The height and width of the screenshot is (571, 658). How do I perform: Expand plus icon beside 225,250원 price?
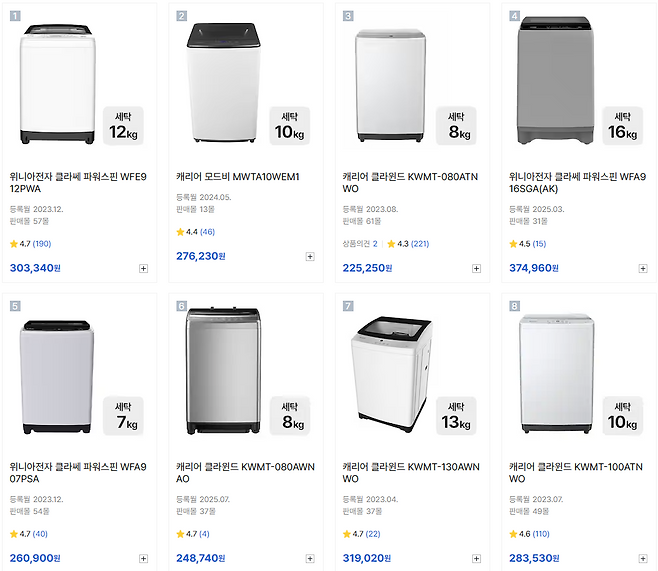click(476, 268)
